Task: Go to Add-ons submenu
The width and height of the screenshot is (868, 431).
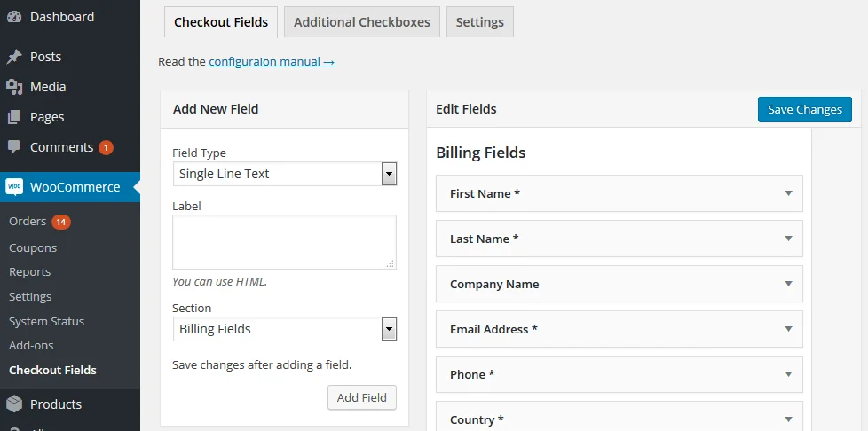Action: point(31,345)
